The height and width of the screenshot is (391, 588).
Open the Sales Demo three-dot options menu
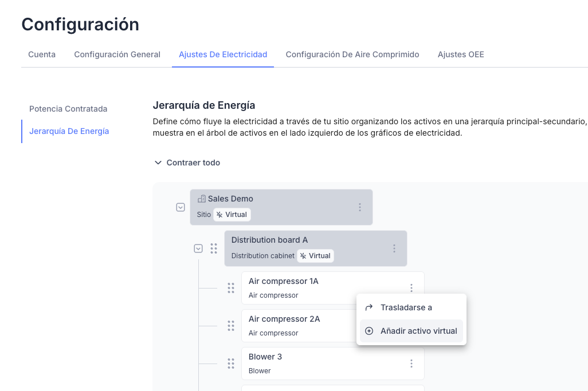pos(360,207)
